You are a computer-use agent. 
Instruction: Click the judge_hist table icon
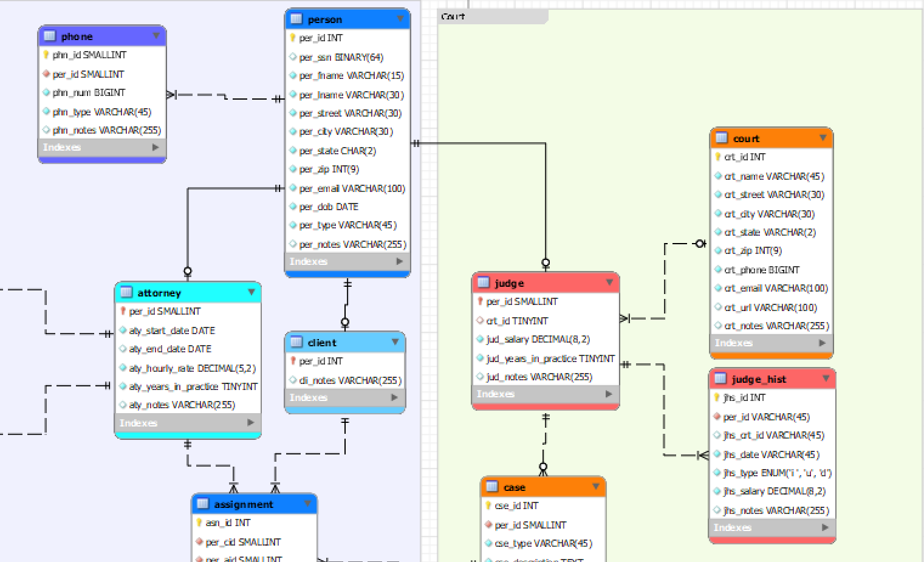coord(720,379)
